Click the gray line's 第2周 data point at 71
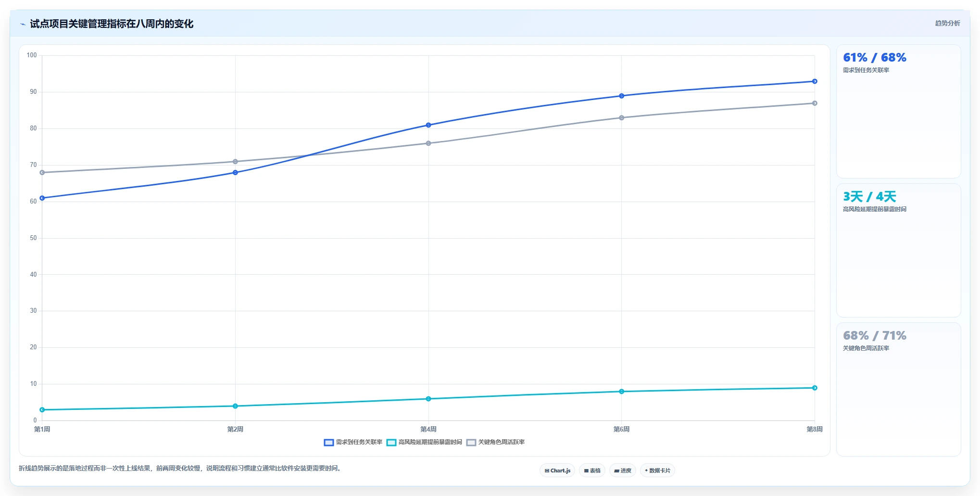Screen dimensions: 980x496 pyautogui.click(x=235, y=162)
